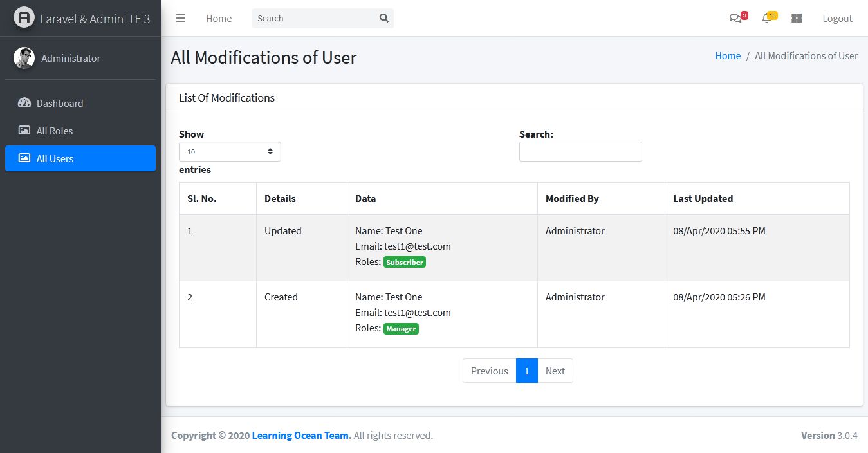Click the Administrator avatar picture

point(24,58)
